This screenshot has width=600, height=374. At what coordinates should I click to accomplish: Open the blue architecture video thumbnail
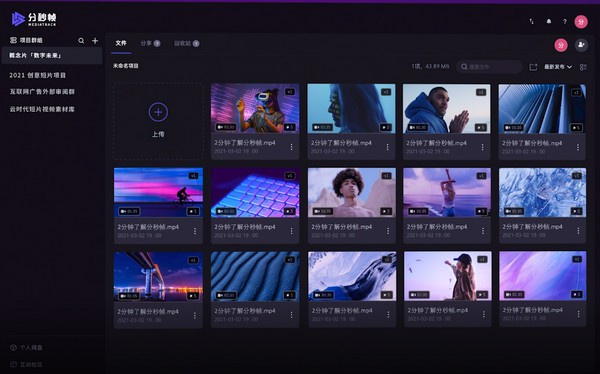542,109
